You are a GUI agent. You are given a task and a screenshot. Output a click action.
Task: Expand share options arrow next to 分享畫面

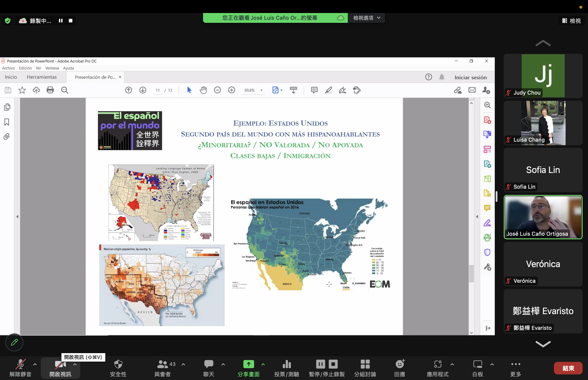pyautogui.click(x=263, y=364)
